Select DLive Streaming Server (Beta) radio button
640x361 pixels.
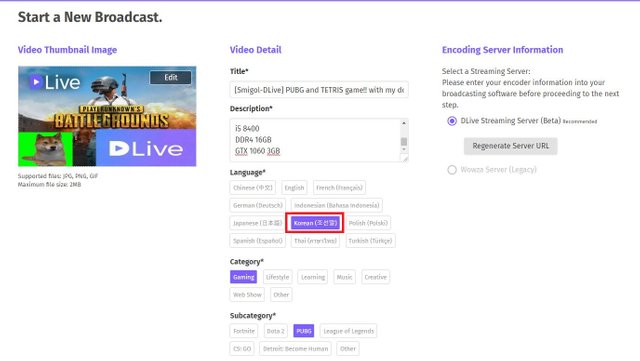pyautogui.click(x=452, y=121)
